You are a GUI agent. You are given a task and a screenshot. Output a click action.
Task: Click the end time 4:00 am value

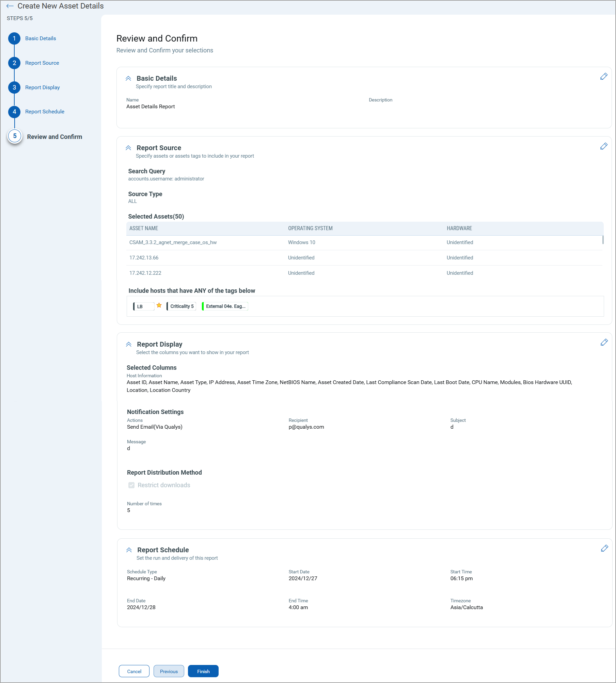[x=298, y=607]
